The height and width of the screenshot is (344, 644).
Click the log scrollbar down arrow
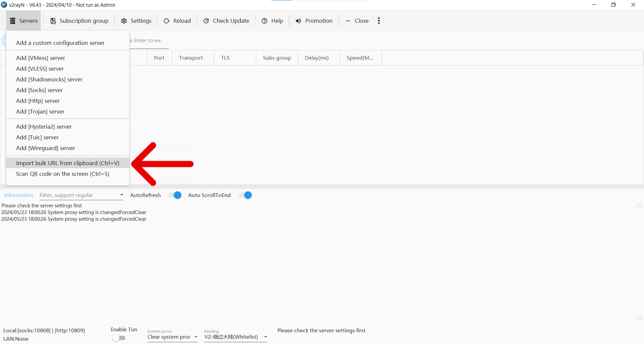click(639, 319)
